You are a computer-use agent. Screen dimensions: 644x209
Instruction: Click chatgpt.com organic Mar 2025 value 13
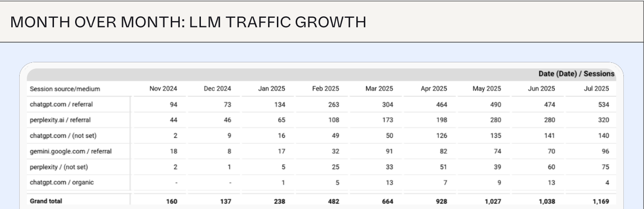389,182
